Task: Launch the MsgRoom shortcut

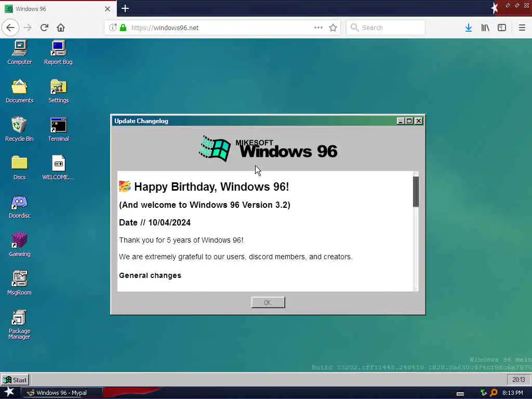Action: [19, 283]
